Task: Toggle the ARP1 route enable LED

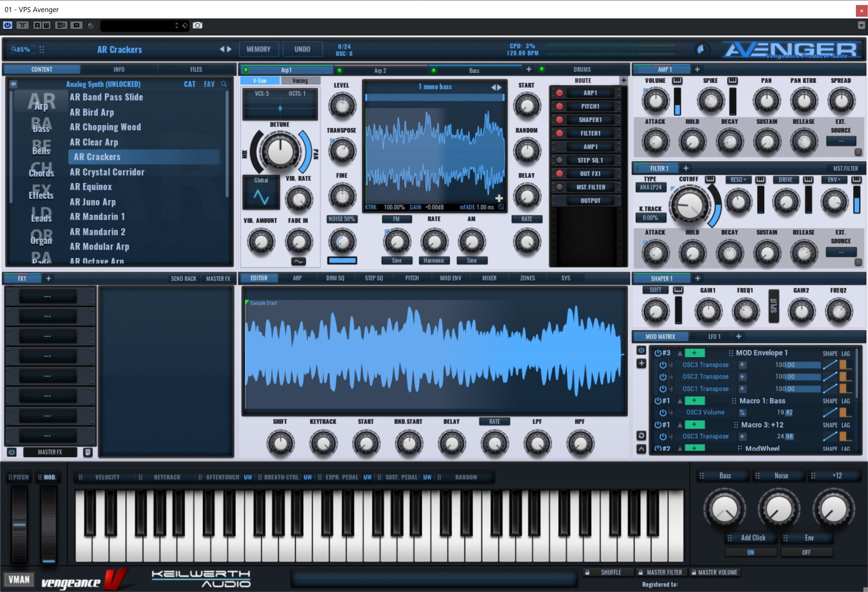Action: pyautogui.click(x=559, y=93)
